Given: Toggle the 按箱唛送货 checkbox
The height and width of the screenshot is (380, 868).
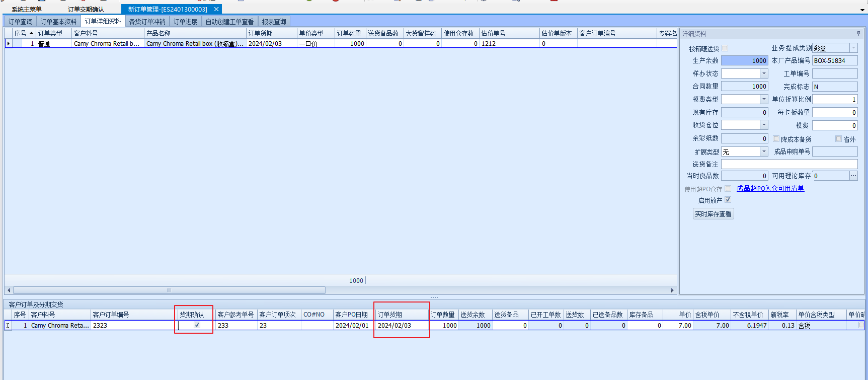Looking at the screenshot, I should click(x=725, y=48).
